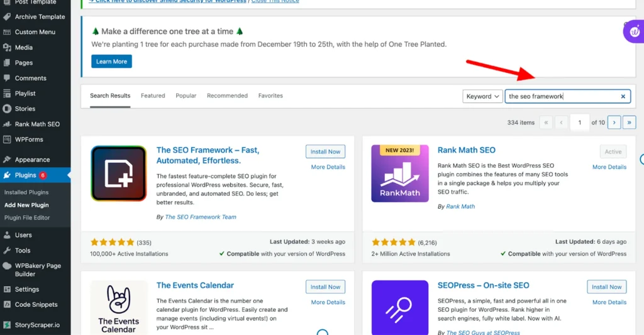Click the Learn More button
This screenshot has height=335, width=644.
click(x=111, y=62)
